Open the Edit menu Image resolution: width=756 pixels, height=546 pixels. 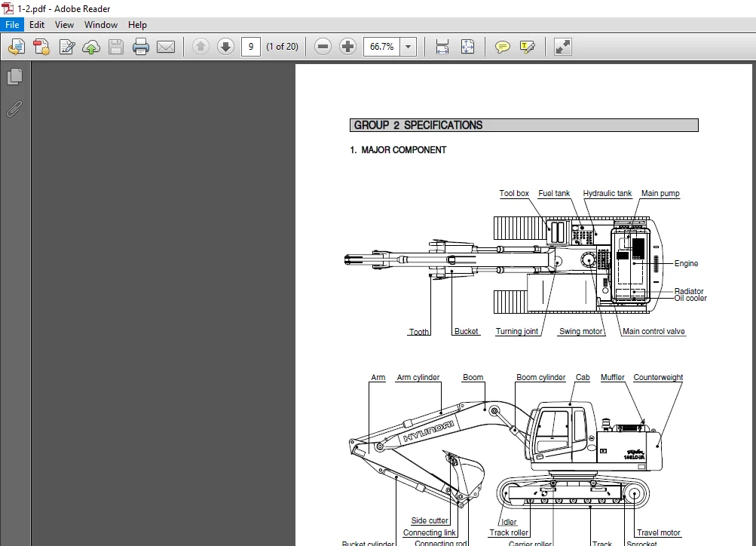pyautogui.click(x=37, y=25)
